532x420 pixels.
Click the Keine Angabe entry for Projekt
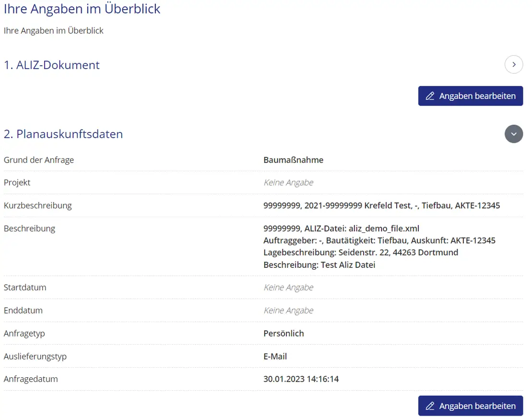pyautogui.click(x=288, y=182)
